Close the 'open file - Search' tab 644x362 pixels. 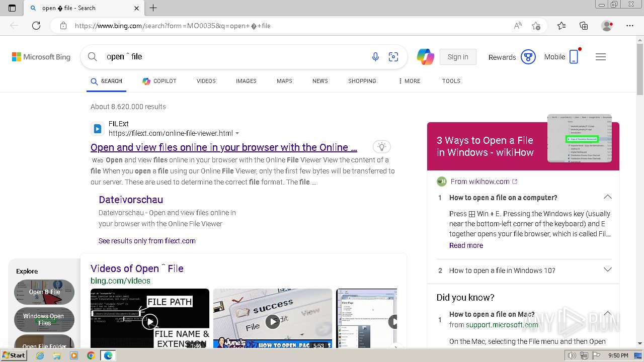point(137,8)
